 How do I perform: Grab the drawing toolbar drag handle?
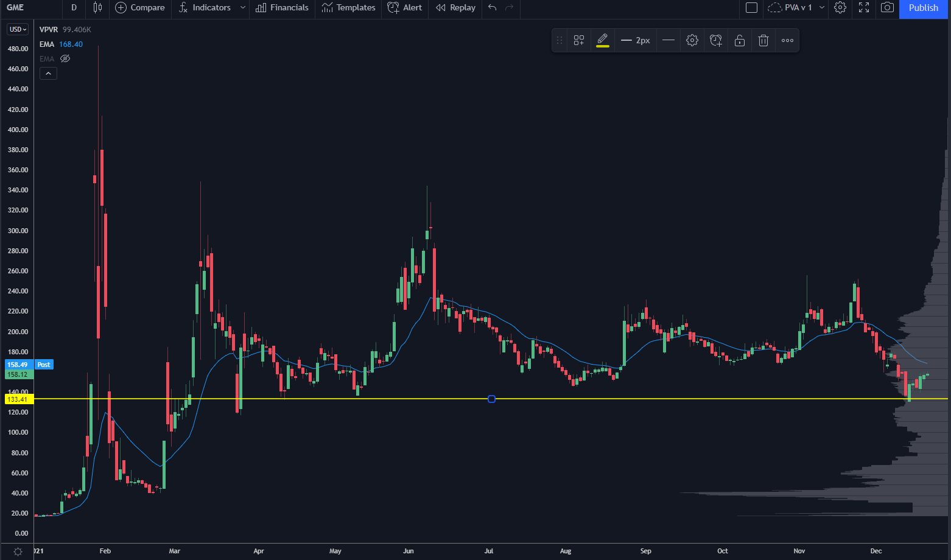(x=560, y=40)
